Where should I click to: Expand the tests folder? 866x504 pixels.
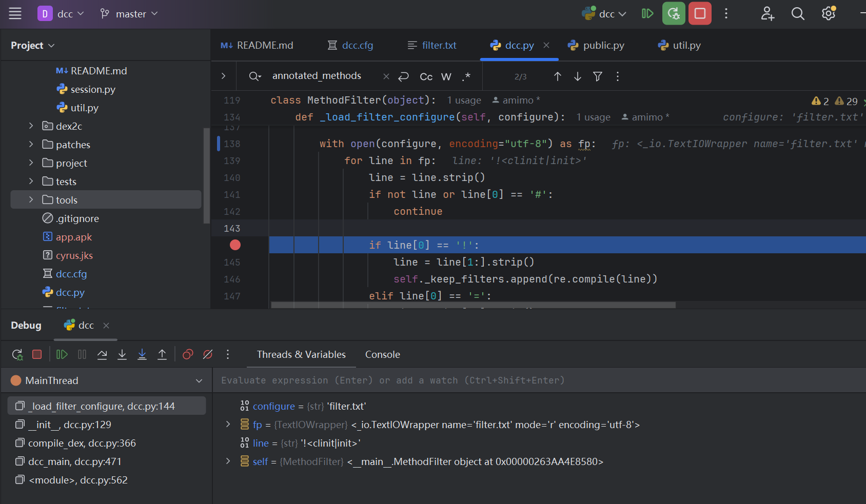pos(31,182)
